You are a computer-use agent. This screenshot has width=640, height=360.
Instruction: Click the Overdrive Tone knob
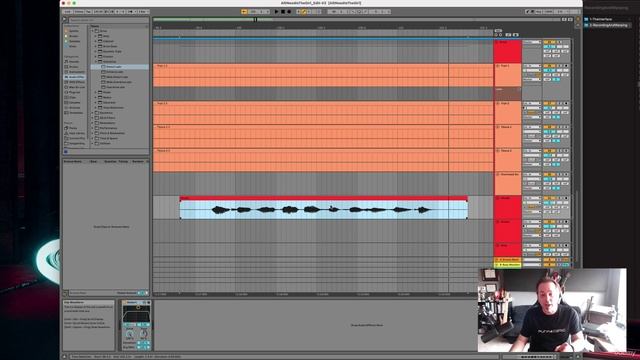(143, 334)
